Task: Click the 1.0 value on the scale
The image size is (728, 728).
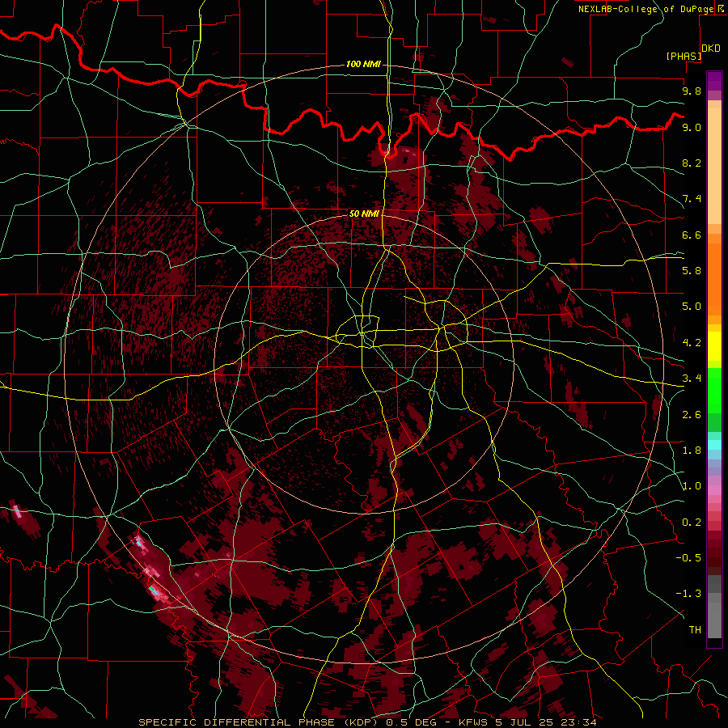Action: 692,486
